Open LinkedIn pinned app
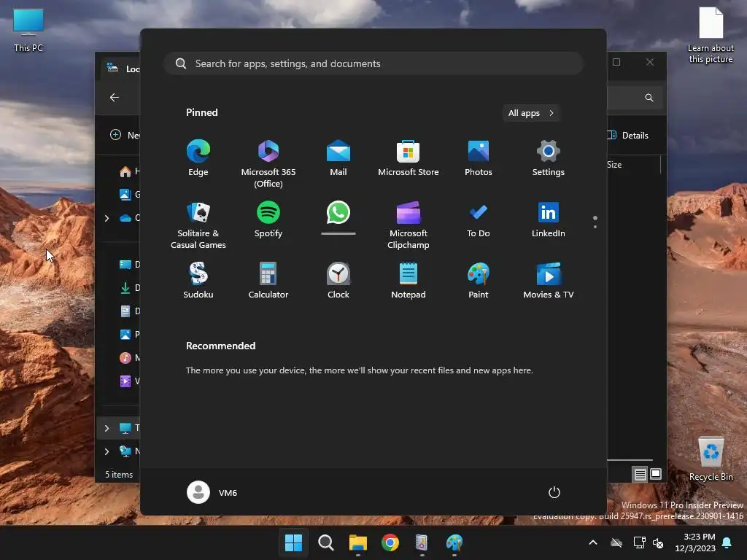This screenshot has width=747, height=560. pos(549,219)
